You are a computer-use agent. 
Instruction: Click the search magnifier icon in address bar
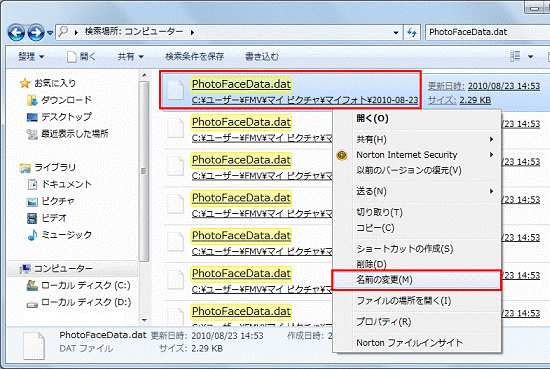point(63,32)
